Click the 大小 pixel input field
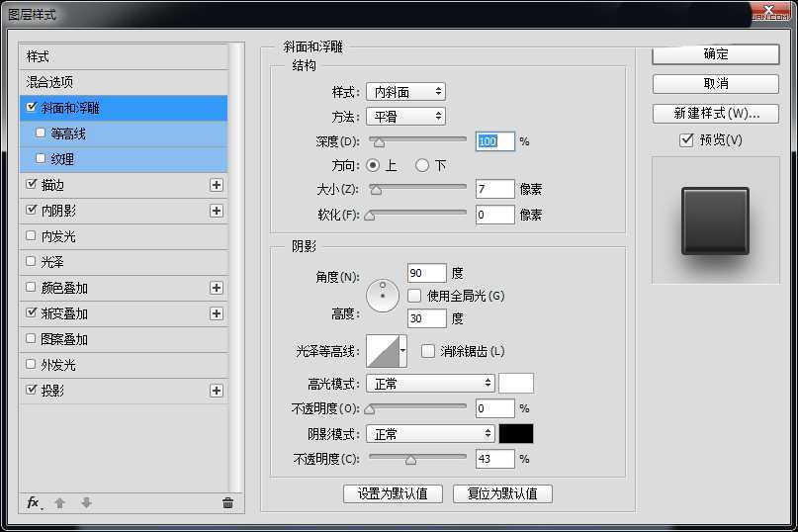This screenshot has height=532, width=798. point(494,189)
